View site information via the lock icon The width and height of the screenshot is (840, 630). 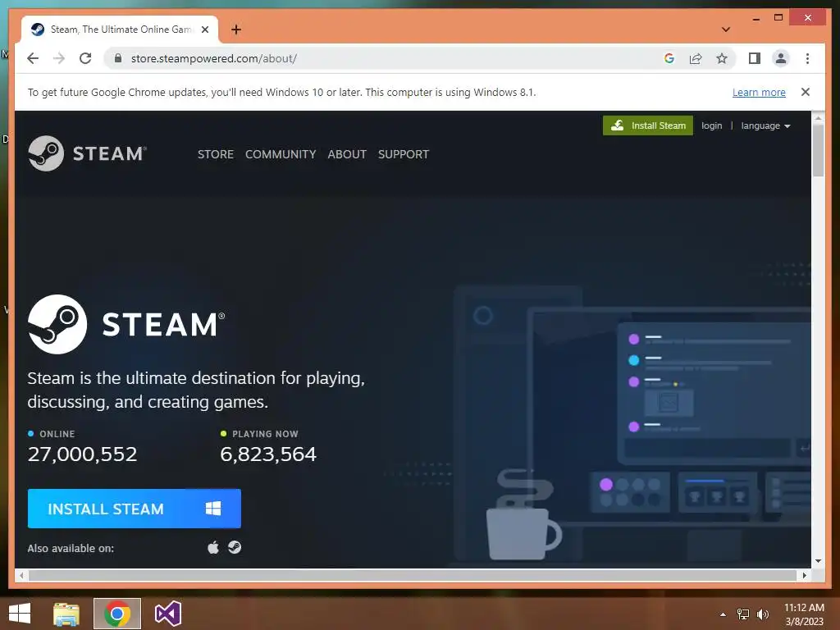[x=118, y=58]
